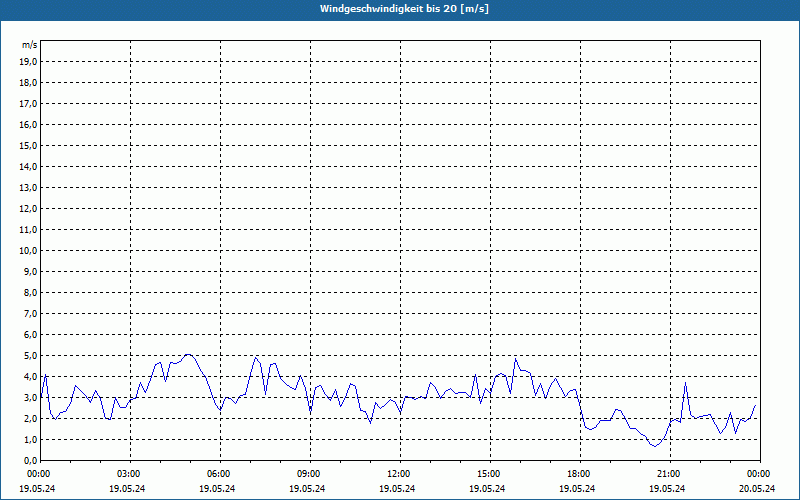
Task: Select the '19,0' y-axis label
Action: [29, 62]
